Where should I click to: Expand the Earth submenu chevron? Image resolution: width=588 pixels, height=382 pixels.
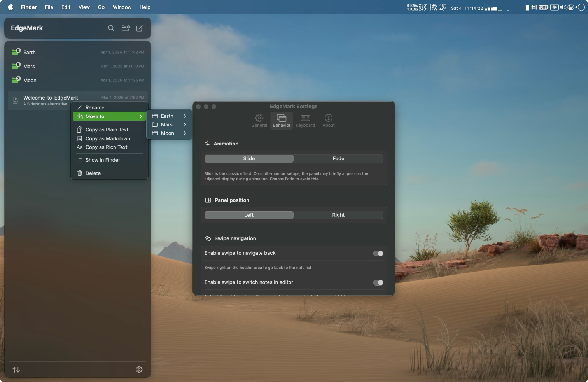pyautogui.click(x=185, y=116)
